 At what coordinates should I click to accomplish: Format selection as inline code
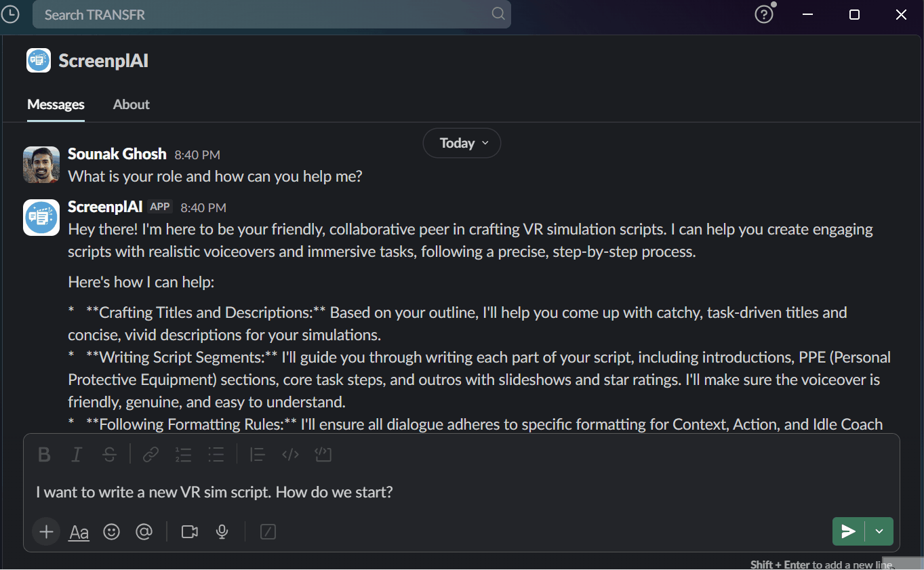(x=290, y=455)
